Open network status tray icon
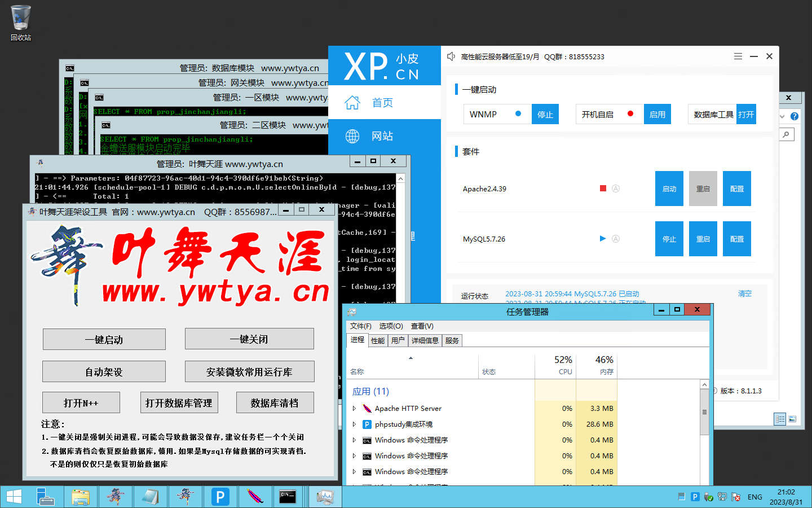Screen dimensions: 812x508 [x=722, y=497]
